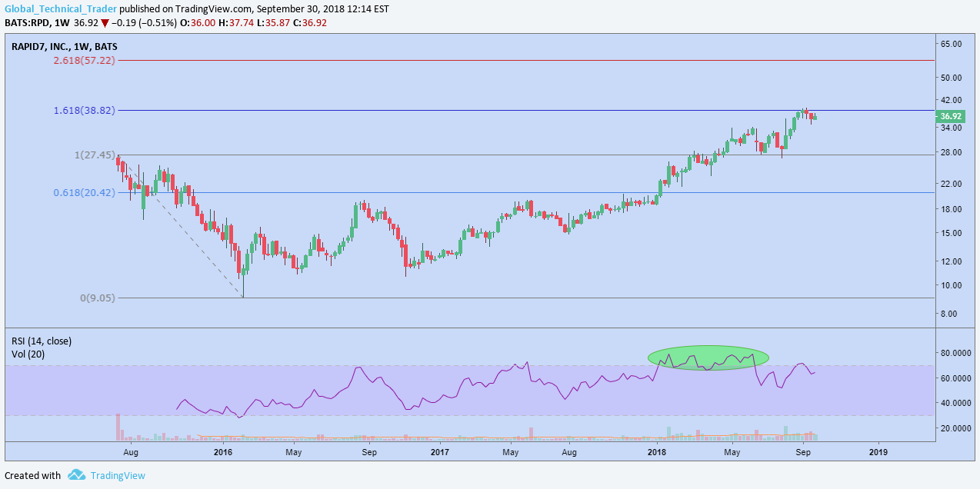This screenshot has width=980, height=489.
Task: Click the green 36.92 current price tag
Action: [951, 116]
